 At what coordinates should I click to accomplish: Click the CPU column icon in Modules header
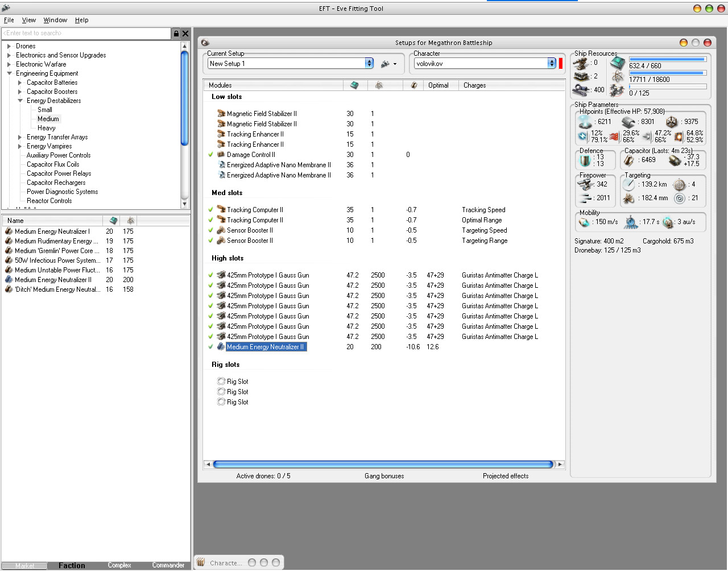(x=354, y=85)
